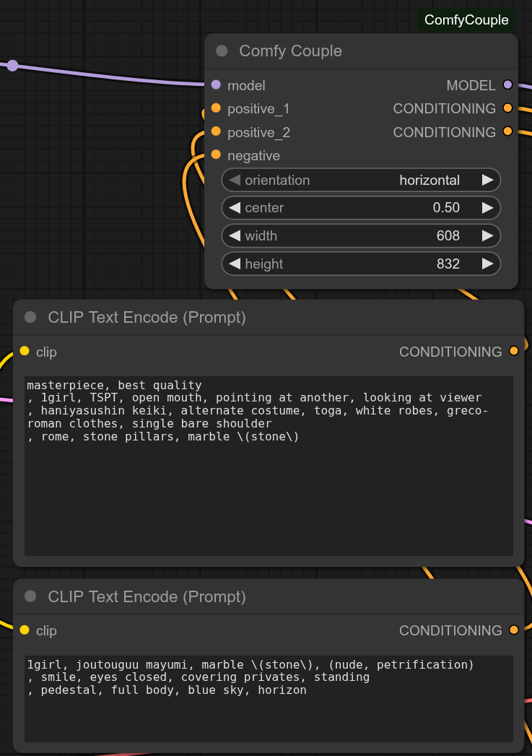Click into the masterpiece, best quality prompt text box
This screenshot has height=756, width=532.
tap(269, 466)
